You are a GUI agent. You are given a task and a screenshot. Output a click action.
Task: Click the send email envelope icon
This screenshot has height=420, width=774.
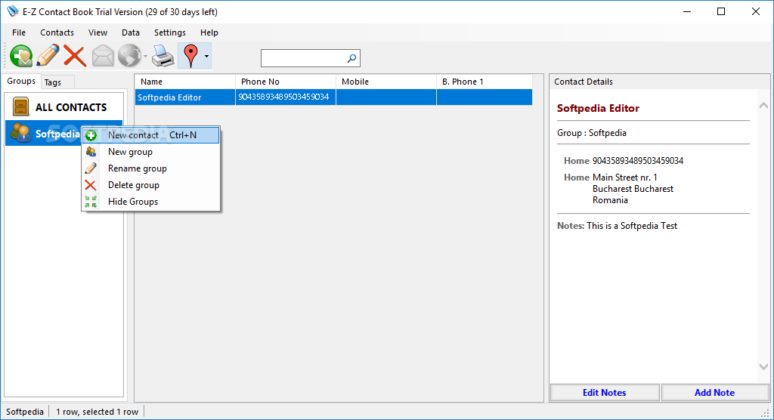103,56
